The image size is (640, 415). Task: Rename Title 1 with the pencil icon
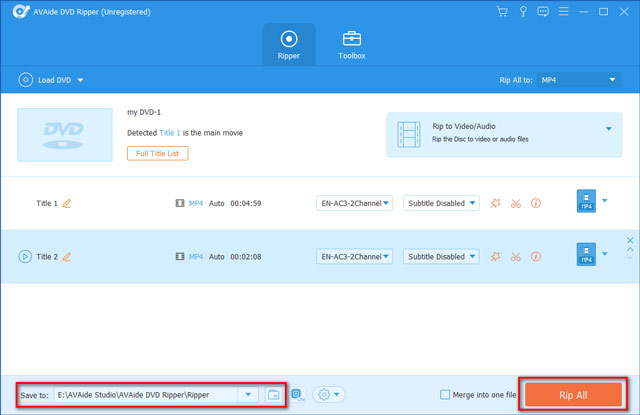pos(67,203)
